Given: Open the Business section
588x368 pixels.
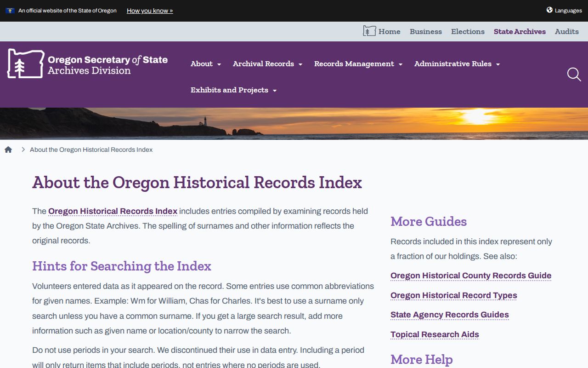Looking at the screenshot, I should click(x=426, y=31).
